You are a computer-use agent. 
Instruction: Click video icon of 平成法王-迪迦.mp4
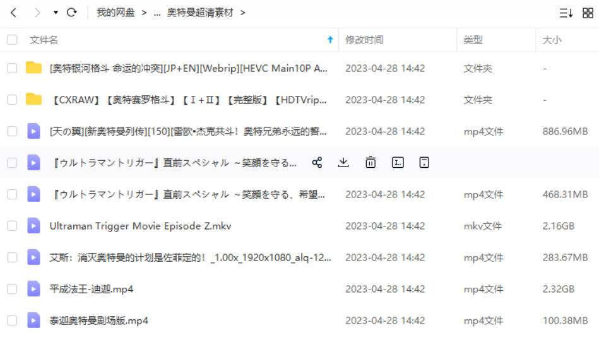pyautogui.click(x=33, y=289)
